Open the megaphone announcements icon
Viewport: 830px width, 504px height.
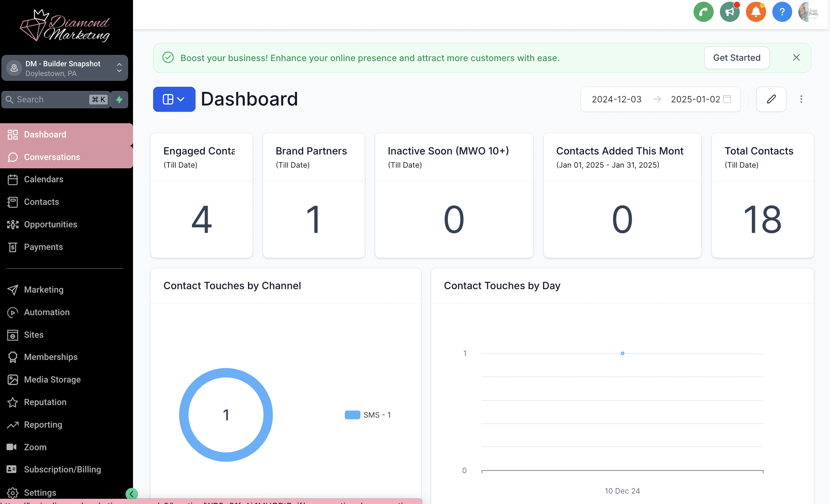730,12
